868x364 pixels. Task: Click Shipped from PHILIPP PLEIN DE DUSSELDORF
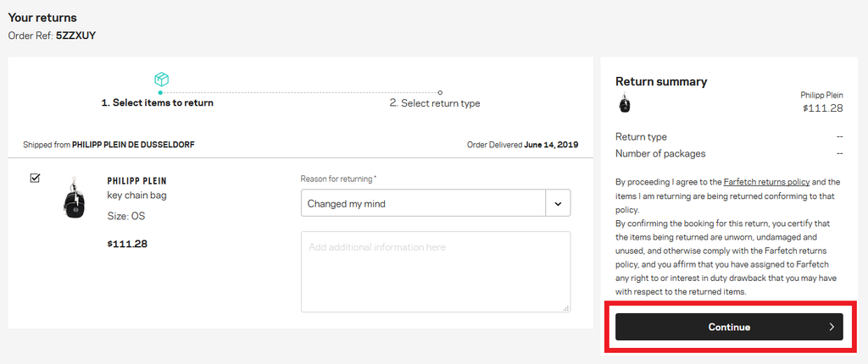108,145
